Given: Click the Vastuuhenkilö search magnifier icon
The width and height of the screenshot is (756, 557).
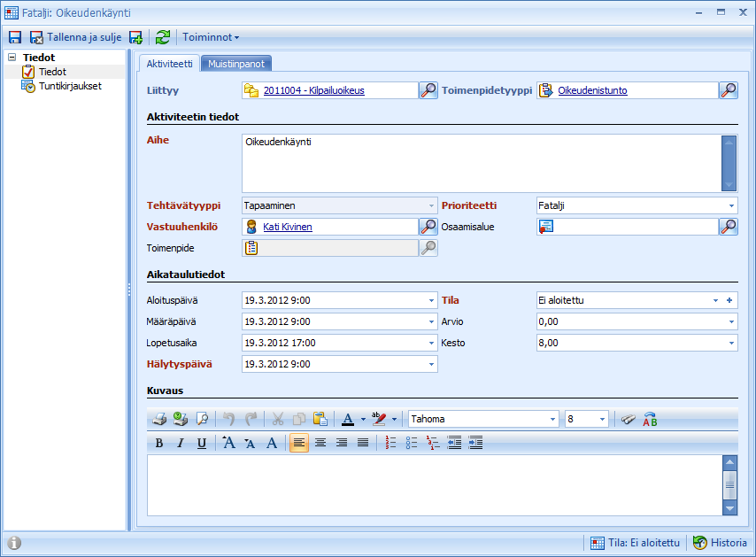Looking at the screenshot, I should 428,228.
